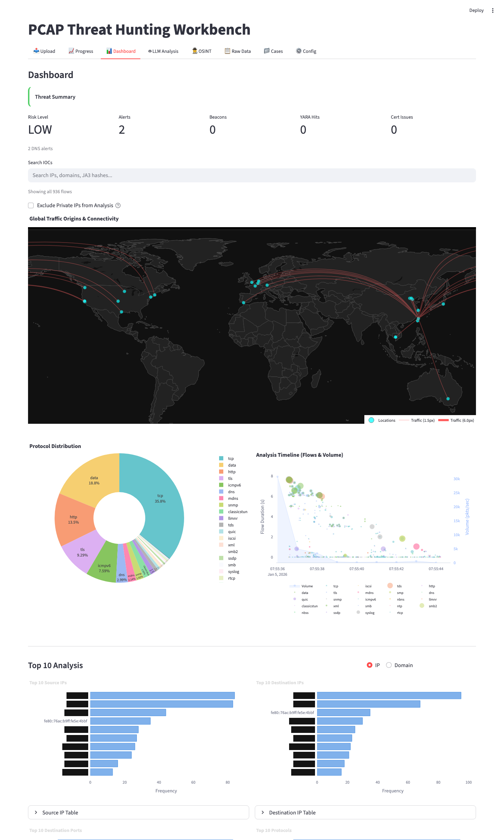Switch to the Progress tab
The width and height of the screenshot is (504, 840).
pos(81,51)
